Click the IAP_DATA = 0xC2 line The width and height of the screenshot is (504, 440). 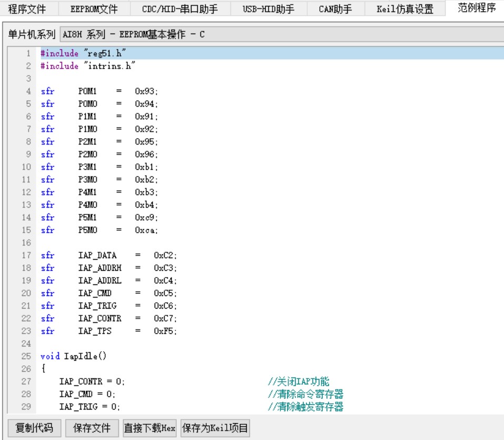coord(109,255)
